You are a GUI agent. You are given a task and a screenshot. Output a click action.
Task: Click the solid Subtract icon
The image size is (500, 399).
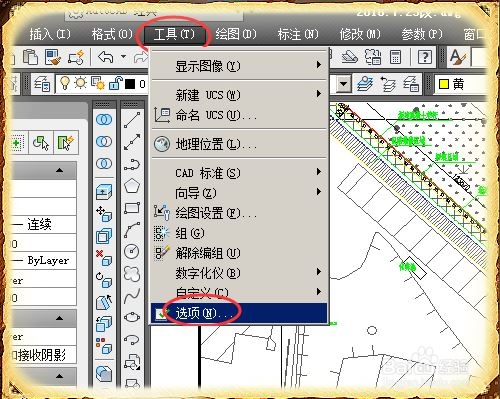click(x=104, y=142)
